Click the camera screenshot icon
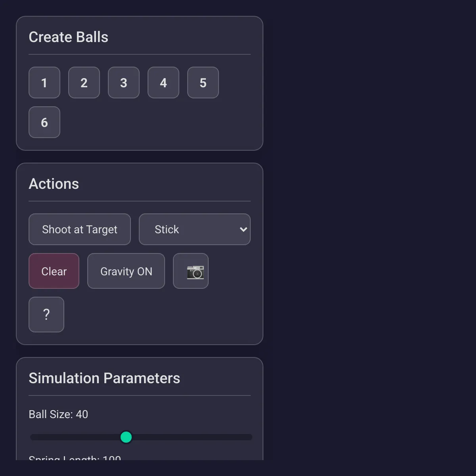Viewport: 476px width, 476px height. pos(190,271)
